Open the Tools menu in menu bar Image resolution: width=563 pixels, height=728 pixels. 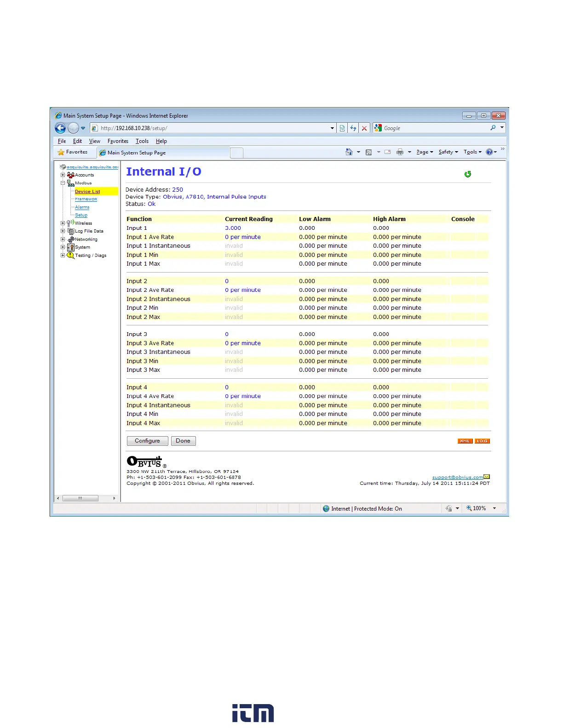[142, 141]
